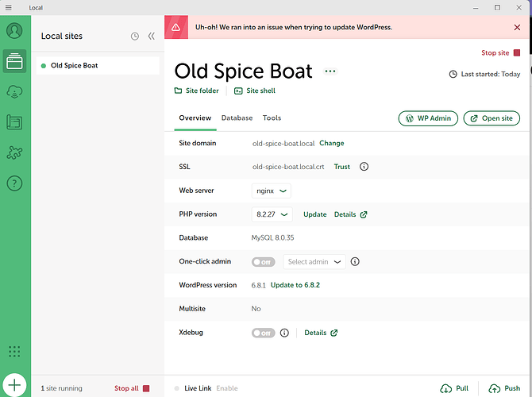Click the 1 site running status text
The width and height of the screenshot is (532, 397).
(x=61, y=388)
